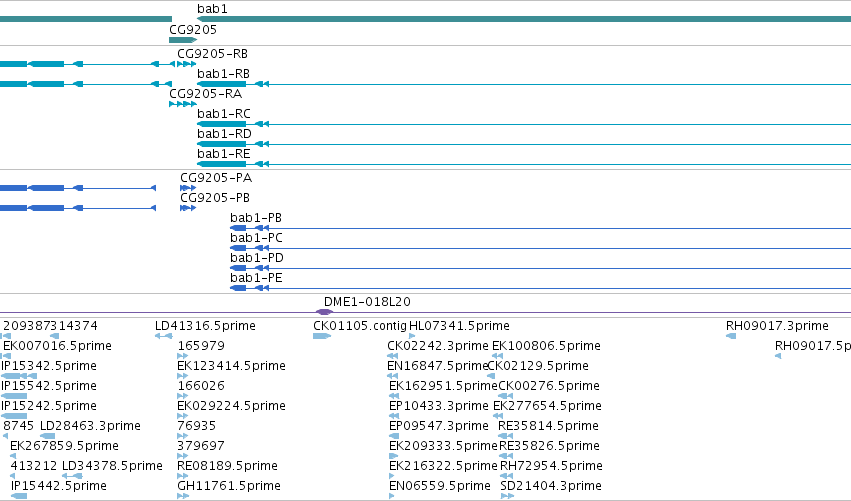Open the 76935 feature label
The image size is (851, 501).
(196, 427)
